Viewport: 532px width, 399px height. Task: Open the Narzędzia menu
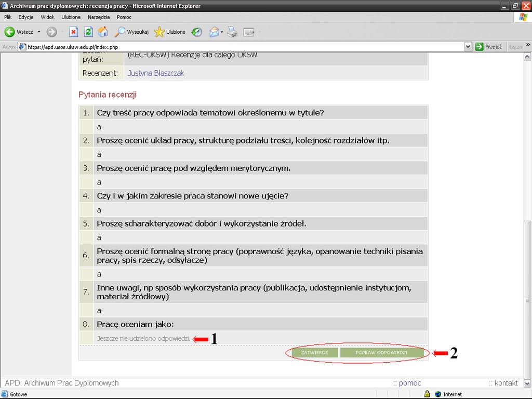pyautogui.click(x=98, y=17)
